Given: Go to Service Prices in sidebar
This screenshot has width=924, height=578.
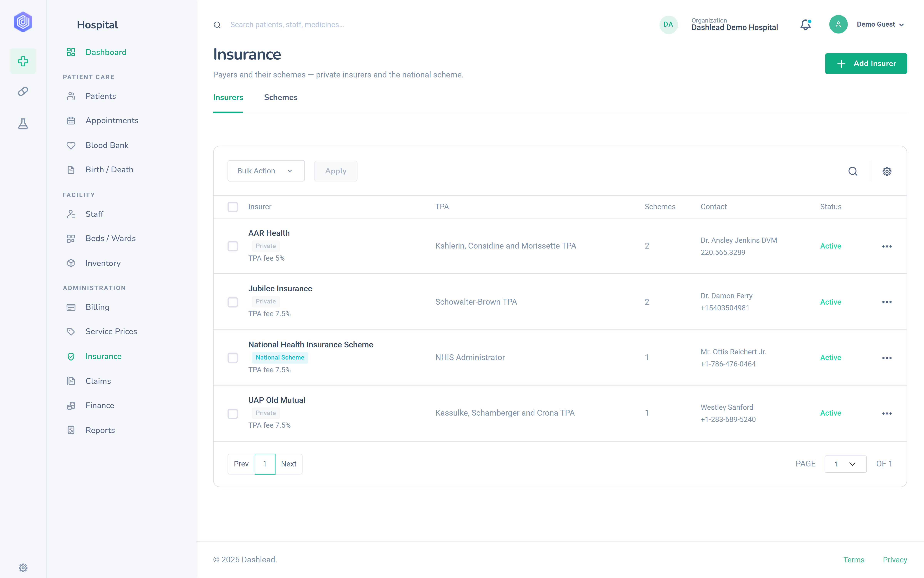Looking at the screenshot, I should pyautogui.click(x=111, y=331).
